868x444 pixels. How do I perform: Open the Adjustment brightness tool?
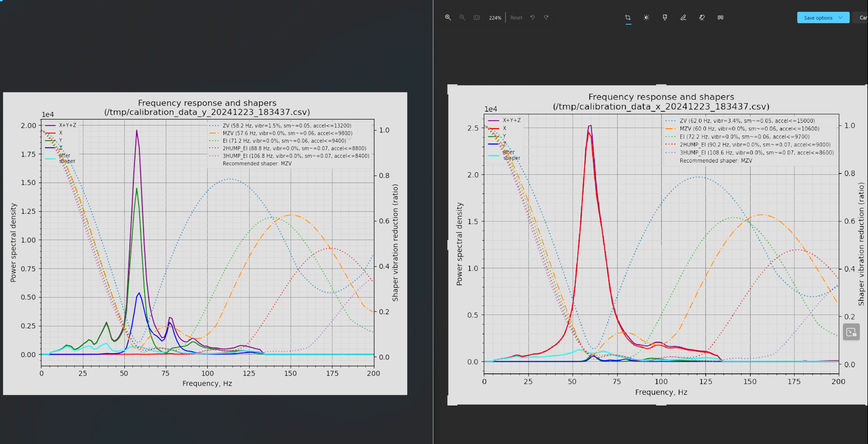[x=646, y=17]
